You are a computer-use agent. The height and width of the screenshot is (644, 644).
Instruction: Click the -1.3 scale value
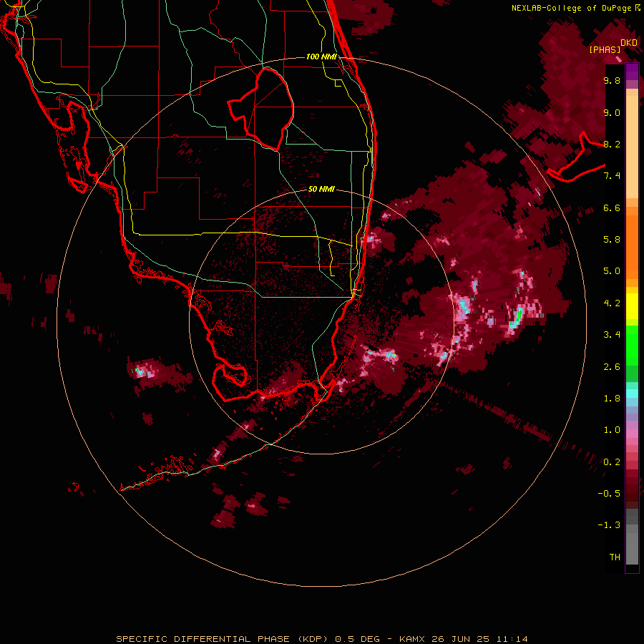point(609,525)
